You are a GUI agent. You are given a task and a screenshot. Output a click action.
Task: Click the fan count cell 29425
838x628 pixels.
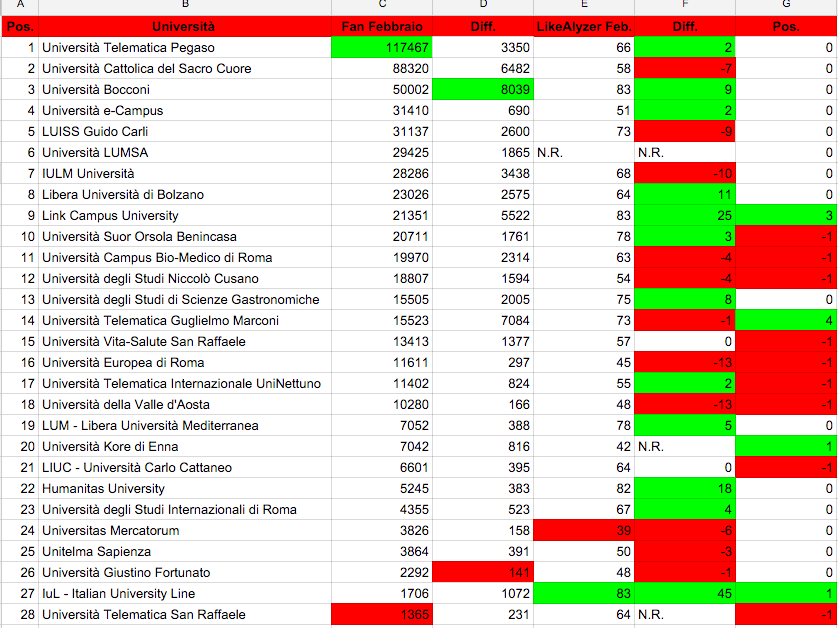[x=382, y=152]
